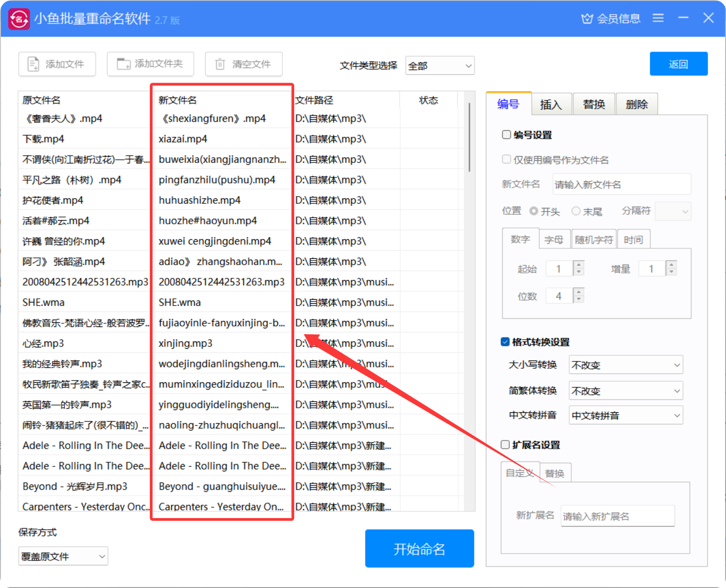This screenshot has width=726, height=588.
Task: Select the 末尾 position radio button
Action: coord(576,211)
